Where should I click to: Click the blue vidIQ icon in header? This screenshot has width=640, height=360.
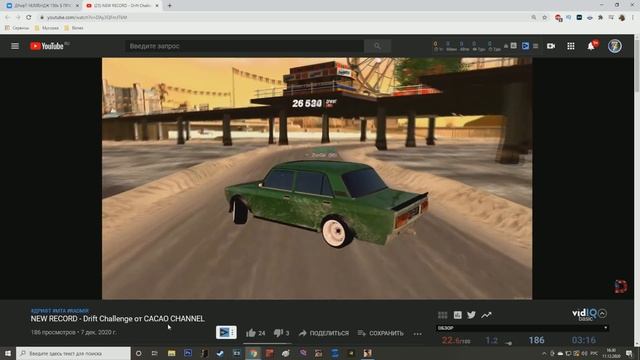525,46
